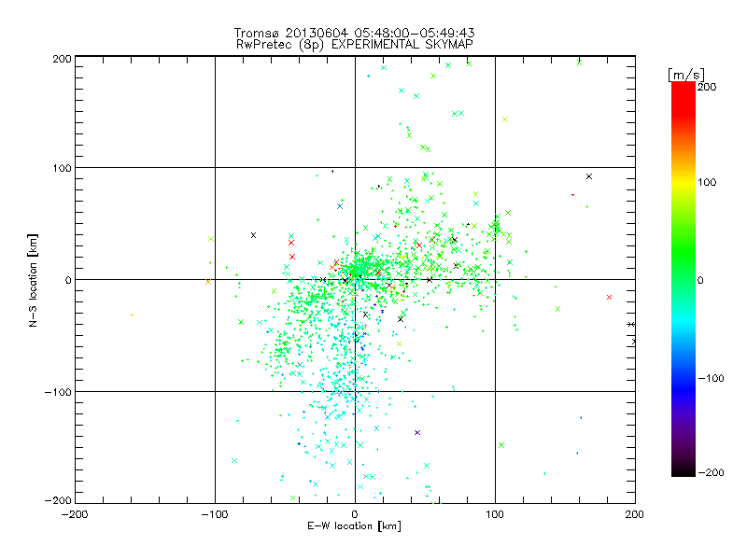This screenshot has height=560, width=747.
Task: Click the "E-W location [km]" axis label
Action: tap(354, 526)
